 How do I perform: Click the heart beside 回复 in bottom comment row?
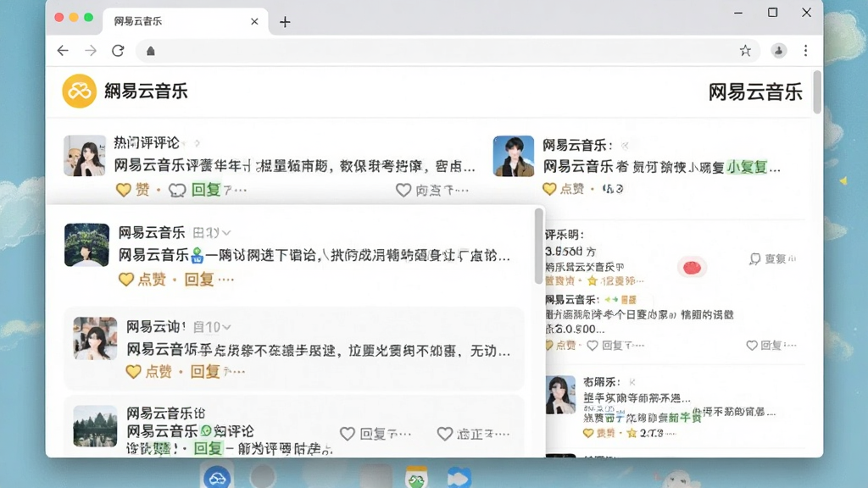click(347, 434)
